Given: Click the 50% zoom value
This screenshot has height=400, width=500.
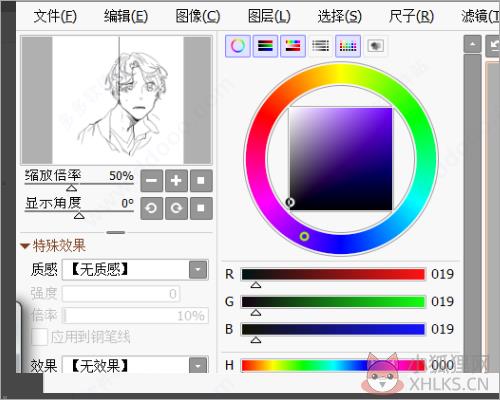Looking at the screenshot, I should pyautogui.click(x=121, y=176).
